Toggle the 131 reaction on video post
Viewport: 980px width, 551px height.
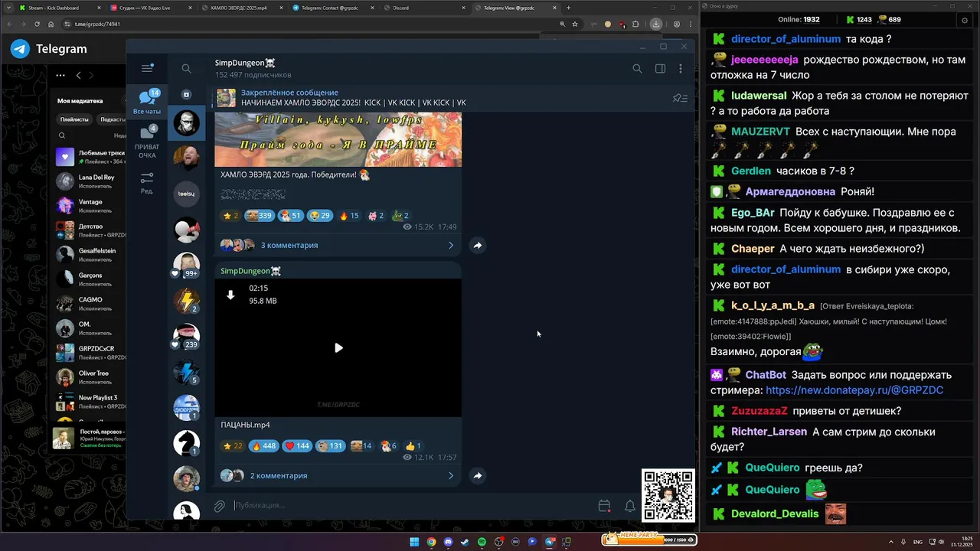tap(331, 445)
